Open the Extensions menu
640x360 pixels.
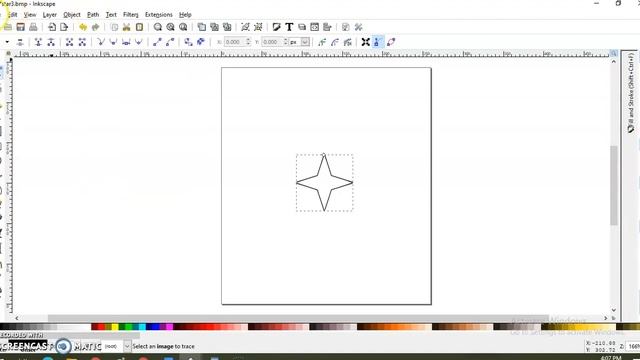tap(159, 15)
